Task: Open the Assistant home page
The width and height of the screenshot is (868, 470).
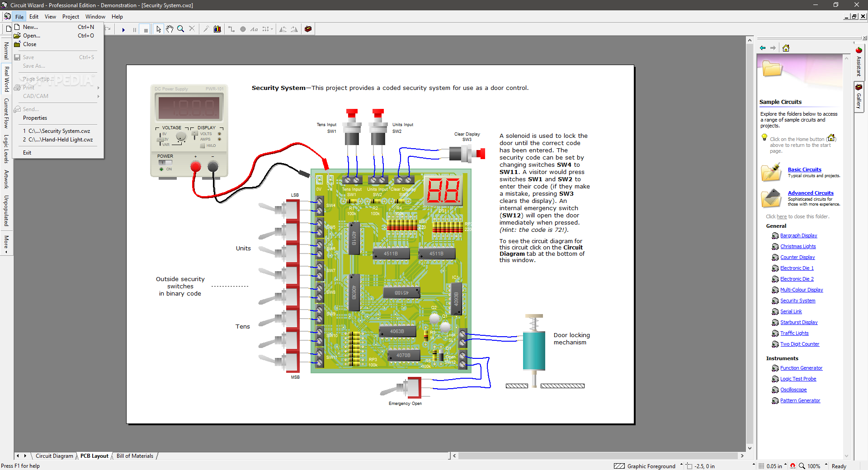Action: coord(786,48)
